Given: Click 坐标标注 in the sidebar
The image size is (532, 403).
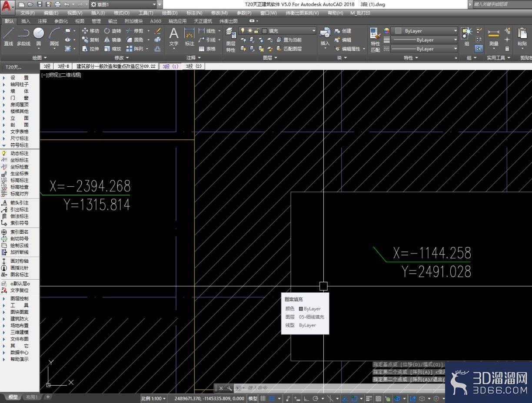Looking at the screenshot, I should click(20, 160).
